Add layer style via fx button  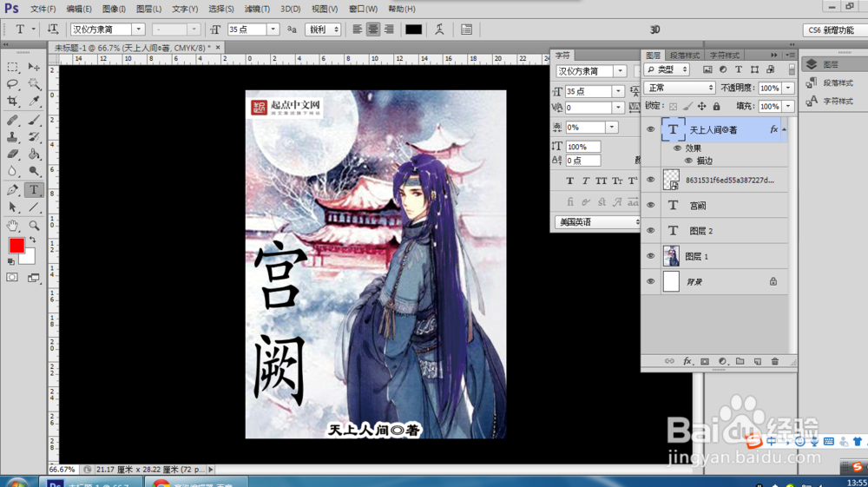click(x=687, y=361)
